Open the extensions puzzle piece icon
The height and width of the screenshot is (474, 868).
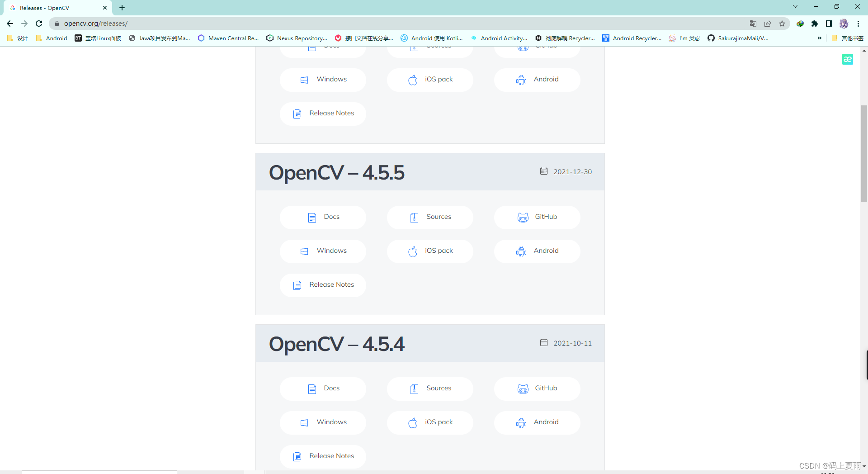coord(815,24)
